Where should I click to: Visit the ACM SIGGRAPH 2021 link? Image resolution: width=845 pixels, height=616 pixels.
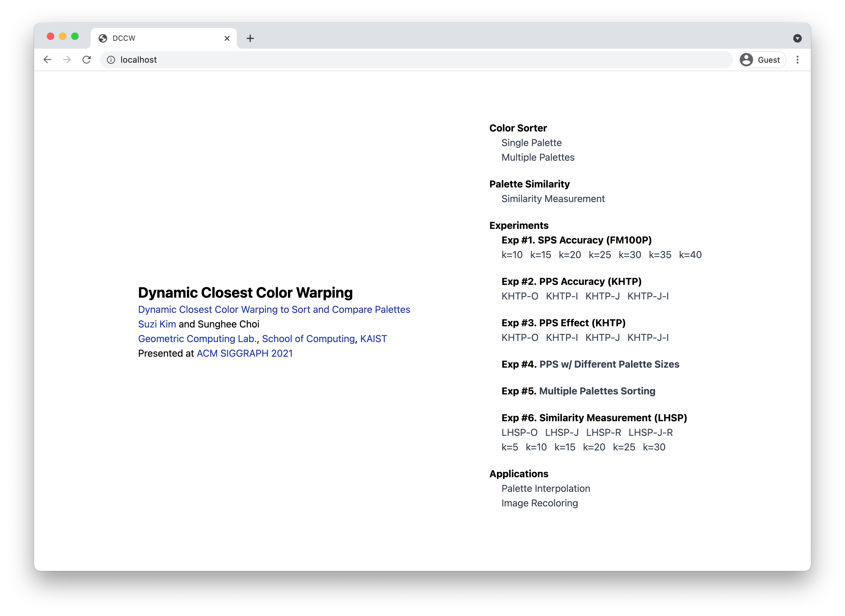tap(245, 353)
